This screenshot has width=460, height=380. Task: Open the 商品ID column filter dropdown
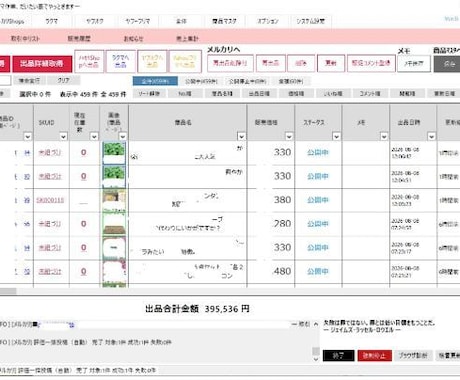28,136
